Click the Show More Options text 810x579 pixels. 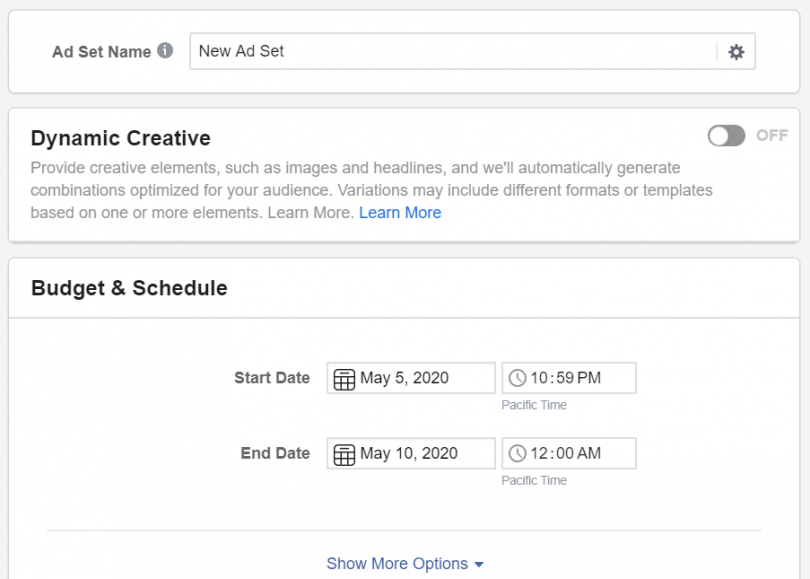pyautogui.click(x=396, y=563)
